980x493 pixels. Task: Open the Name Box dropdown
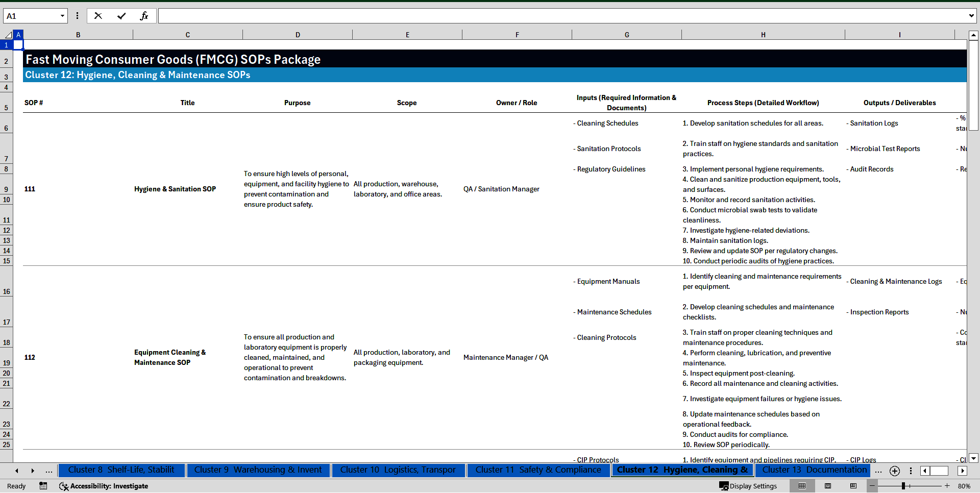tap(63, 16)
